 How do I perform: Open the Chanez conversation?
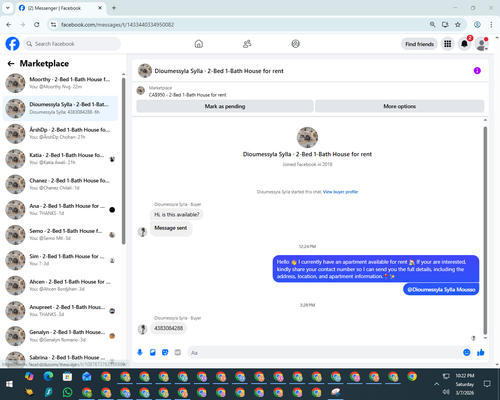pos(60,184)
